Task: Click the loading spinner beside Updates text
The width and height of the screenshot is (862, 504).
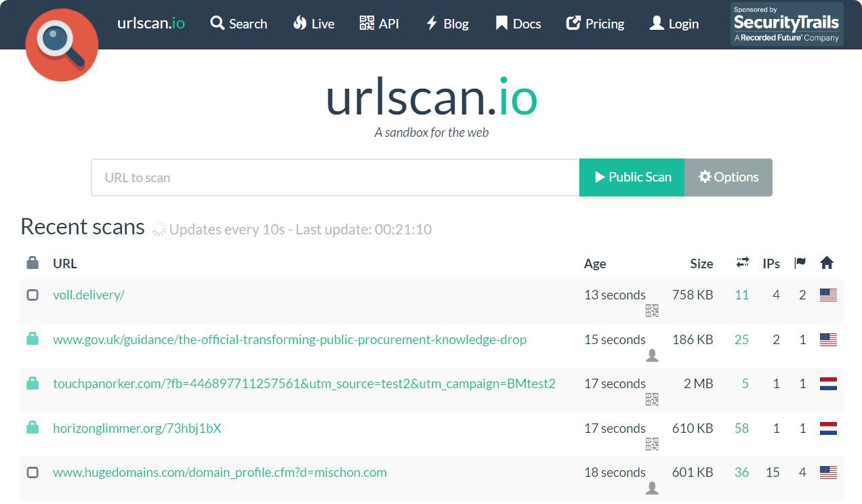Action: (159, 229)
